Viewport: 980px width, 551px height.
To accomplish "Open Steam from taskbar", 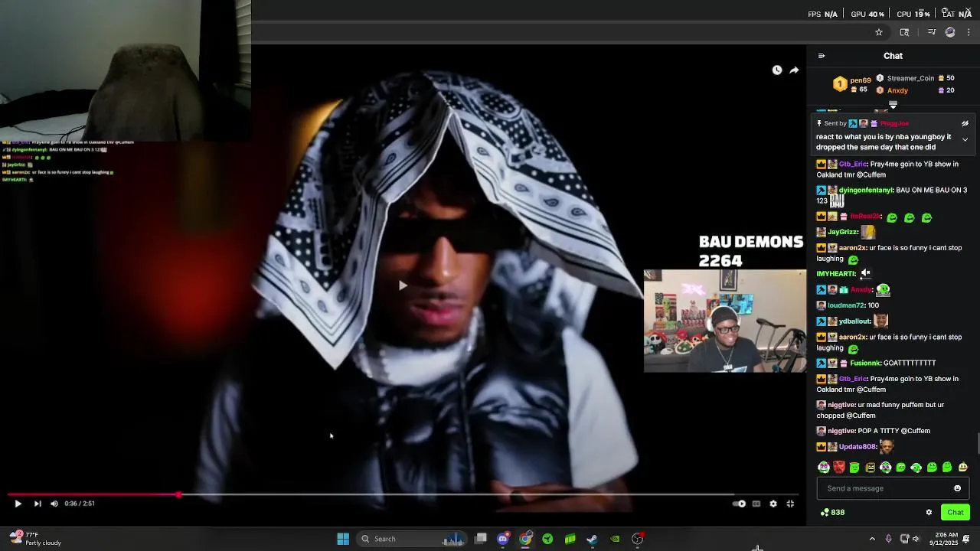I will tap(592, 539).
